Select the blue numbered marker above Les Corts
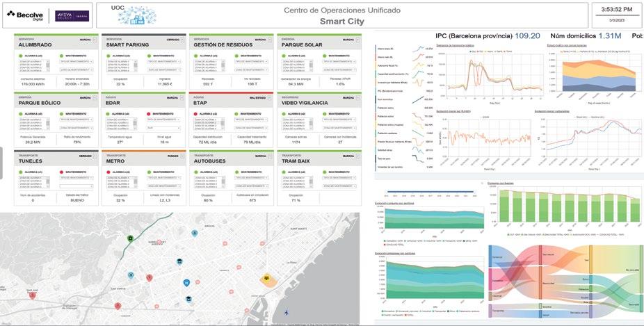This screenshot has height=326, width=644. coord(131,275)
